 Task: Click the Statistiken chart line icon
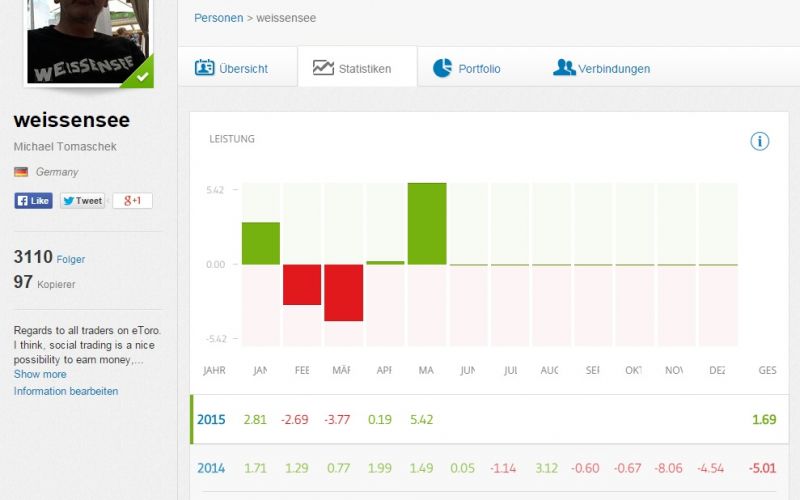[323, 68]
